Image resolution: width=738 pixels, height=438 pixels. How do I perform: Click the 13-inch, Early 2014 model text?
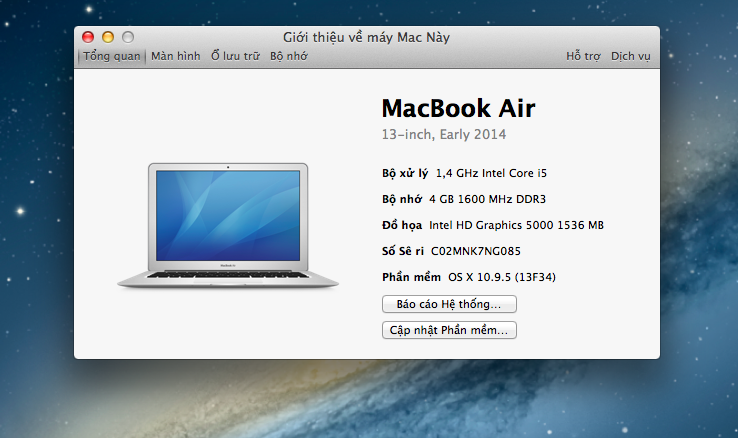click(444, 135)
